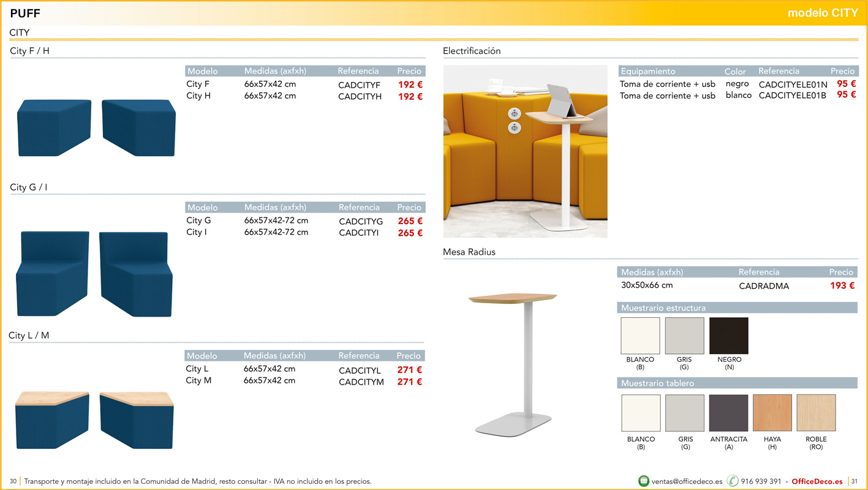The height and width of the screenshot is (490, 868).
Task: Click the phone number 916 939 391
Action: tap(761, 481)
